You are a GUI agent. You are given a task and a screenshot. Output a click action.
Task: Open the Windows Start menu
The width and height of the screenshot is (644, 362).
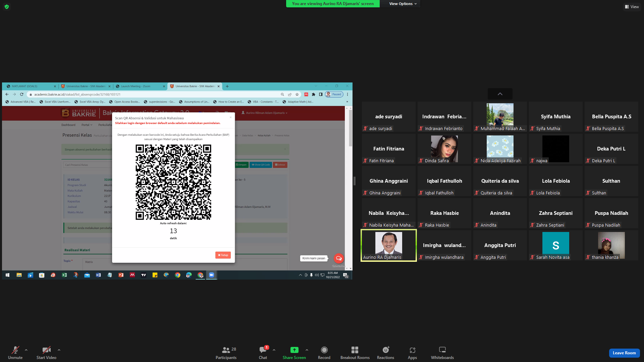click(x=7, y=275)
